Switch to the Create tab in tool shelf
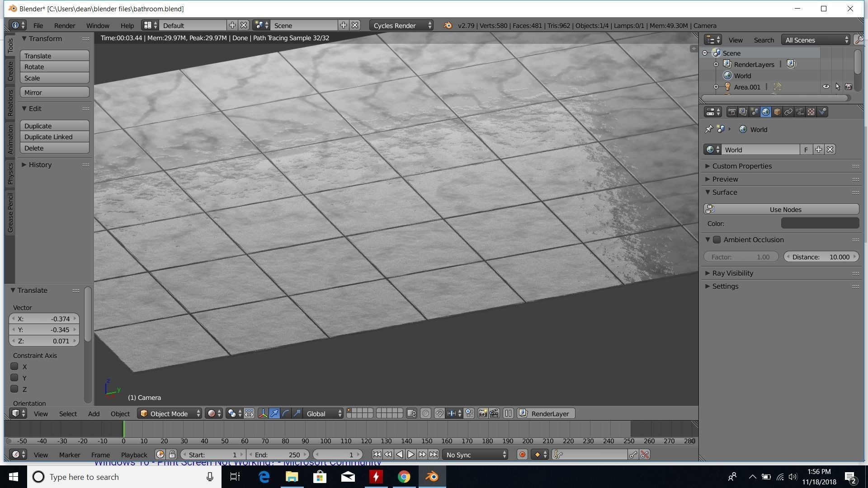 point(10,71)
